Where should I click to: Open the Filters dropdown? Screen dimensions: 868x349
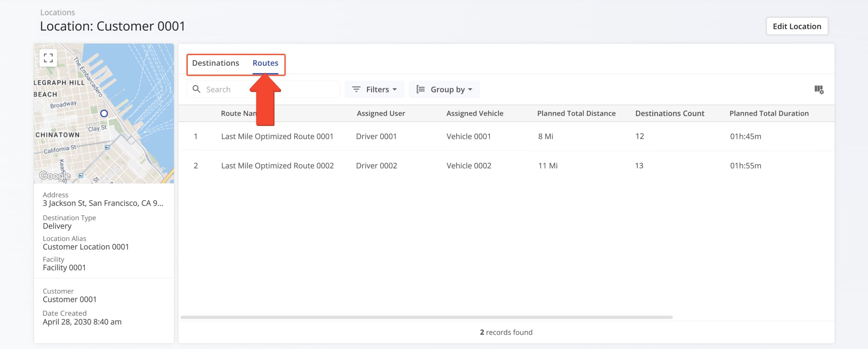(x=374, y=89)
